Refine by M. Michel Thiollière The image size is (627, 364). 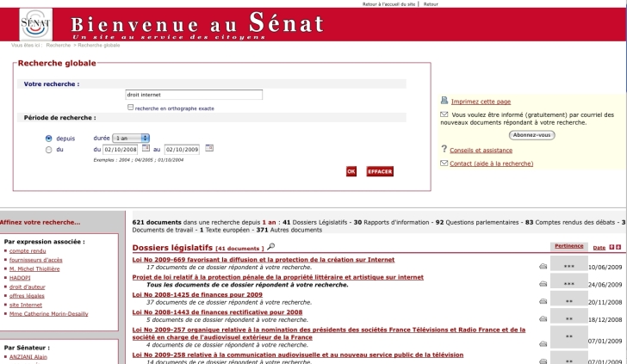34,268
